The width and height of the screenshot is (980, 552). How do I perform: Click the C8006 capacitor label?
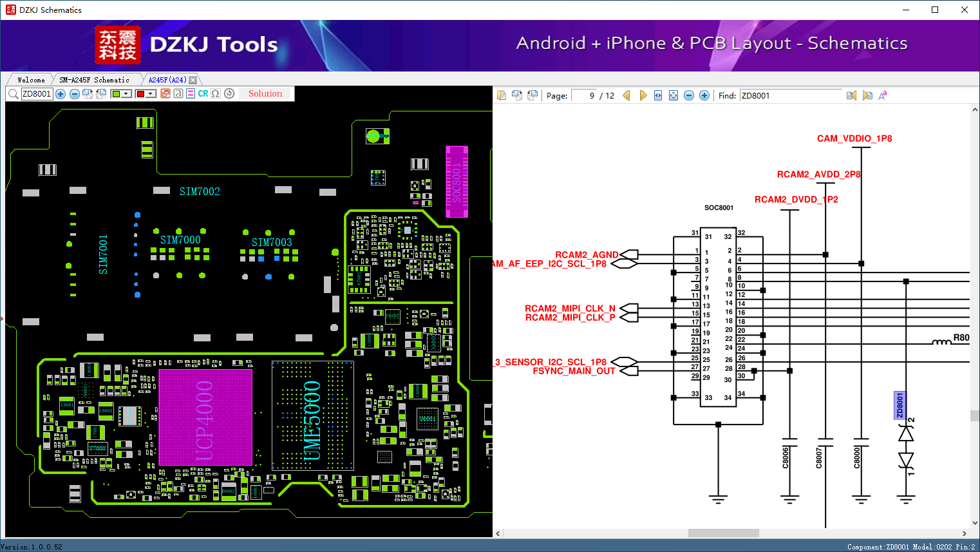tap(786, 457)
